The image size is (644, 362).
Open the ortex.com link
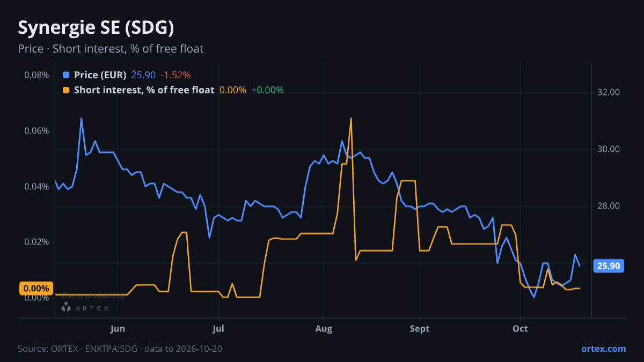pyautogui.click(x=604, y=349)
